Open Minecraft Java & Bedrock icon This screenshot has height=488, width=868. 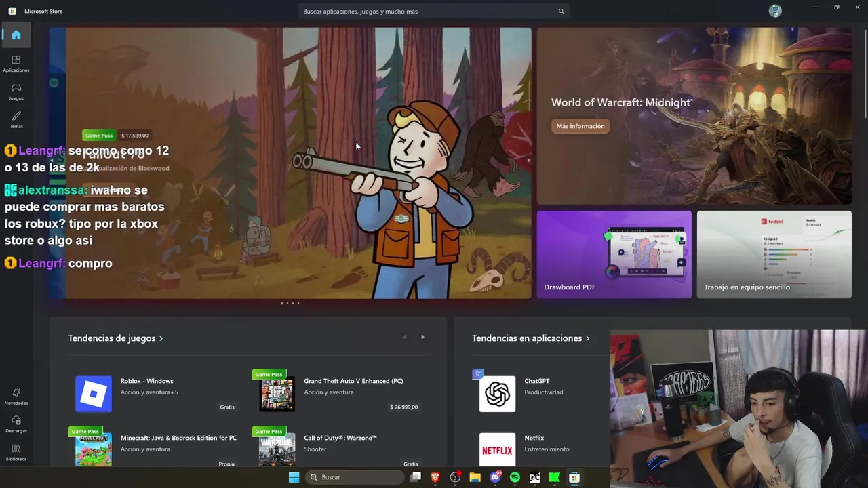94,450
